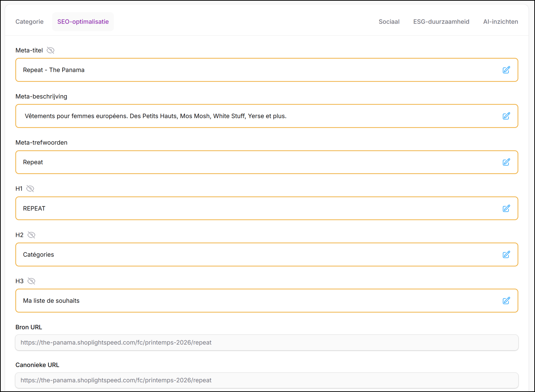Click edit icon for Meta-titel field
This screenshot has width=535, height=392.
point(506,70)
